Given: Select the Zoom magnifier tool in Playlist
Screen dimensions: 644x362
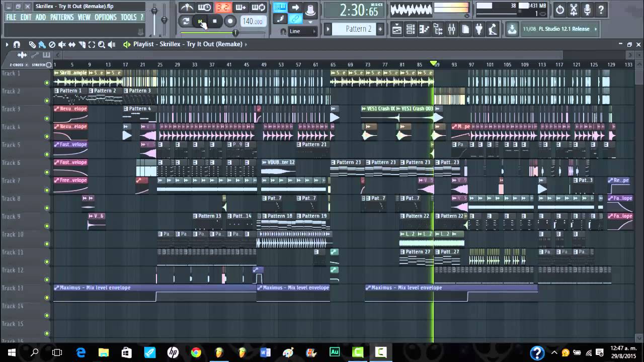Looking at the screenshot, I should pyautogui.click(x=102, y=45).
